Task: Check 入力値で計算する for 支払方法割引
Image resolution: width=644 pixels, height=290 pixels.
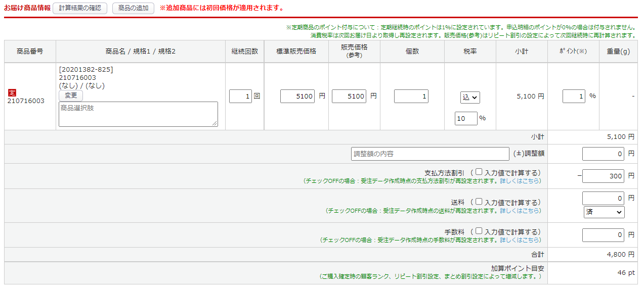Action: pos(479,172)
